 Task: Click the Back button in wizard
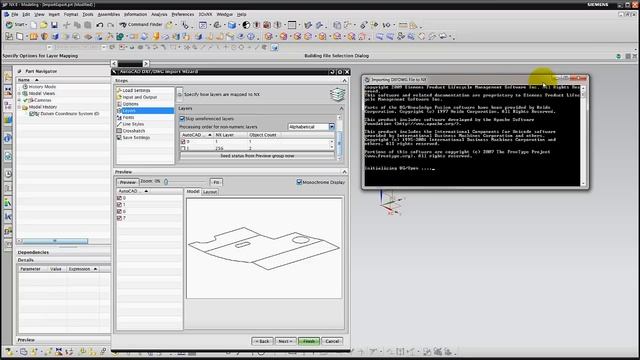tap(262, 341)
